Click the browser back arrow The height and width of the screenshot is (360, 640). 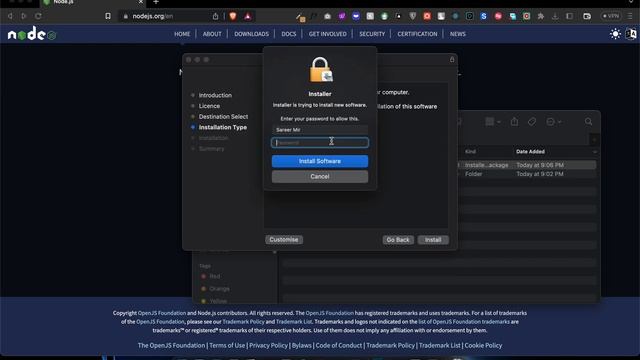(x=10, y=16)
